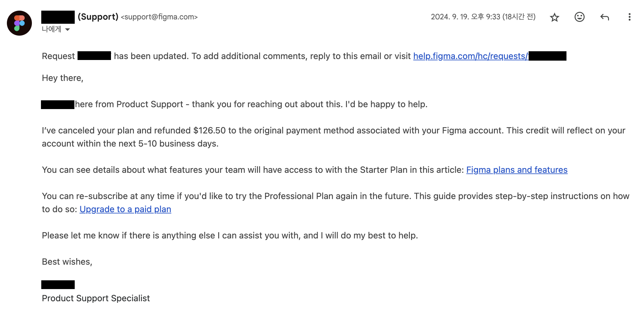Click the Figma logo sender avatar

pos(19,23)
